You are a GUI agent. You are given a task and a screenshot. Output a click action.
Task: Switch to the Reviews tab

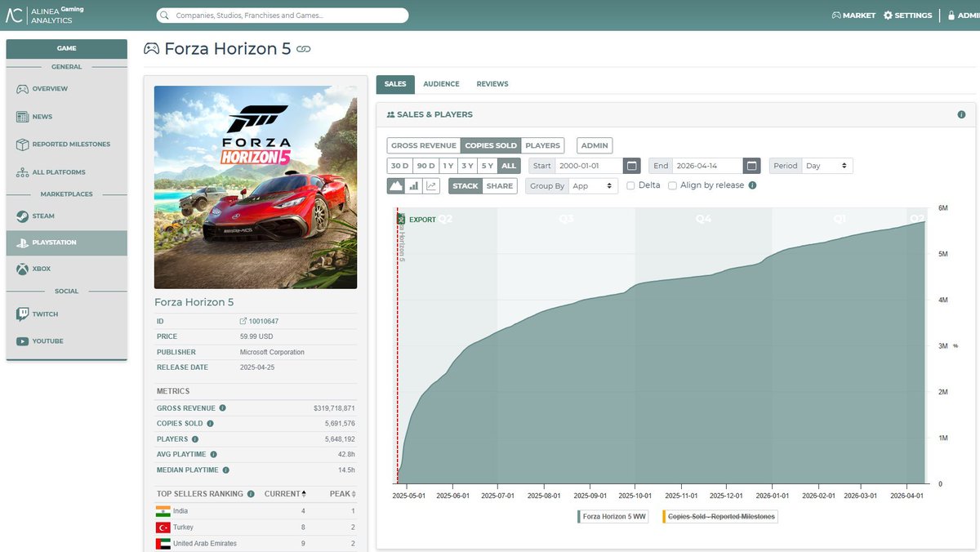coord(492,84)
